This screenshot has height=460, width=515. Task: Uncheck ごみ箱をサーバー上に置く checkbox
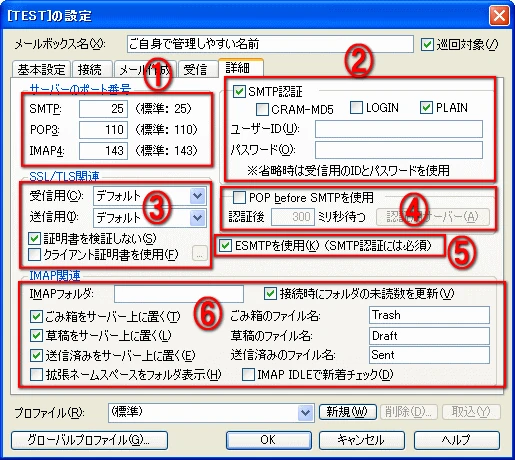coord(36,317)
